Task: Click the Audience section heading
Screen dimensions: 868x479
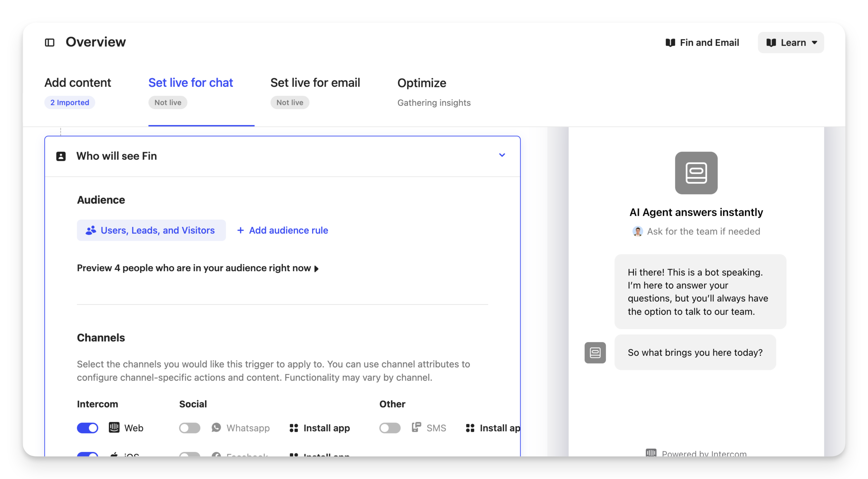Action: 101,200
